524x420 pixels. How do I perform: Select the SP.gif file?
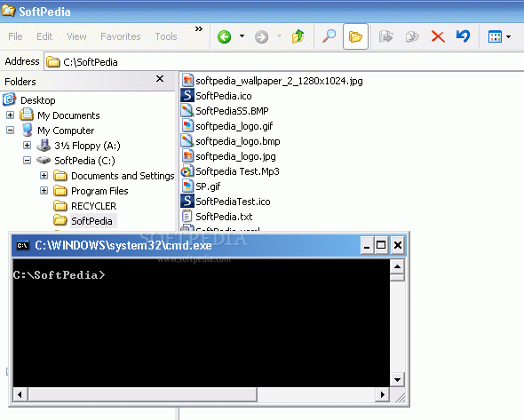pyautogui.click(x=208, y=186)
